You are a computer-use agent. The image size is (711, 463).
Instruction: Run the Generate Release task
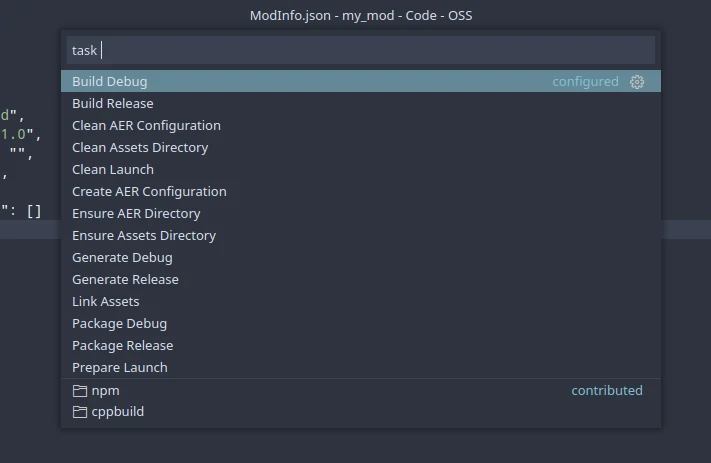point(361,279)
